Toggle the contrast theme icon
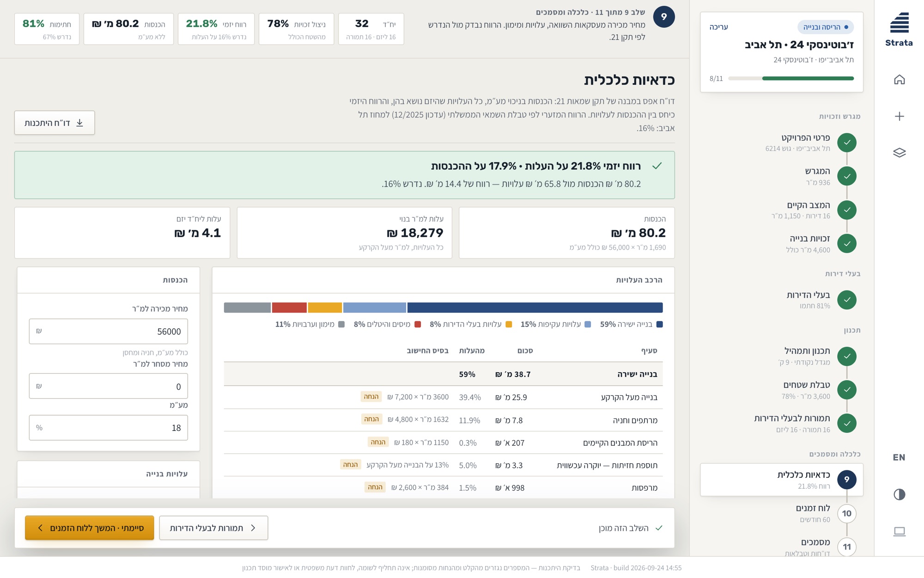 (x=899, y=494)
